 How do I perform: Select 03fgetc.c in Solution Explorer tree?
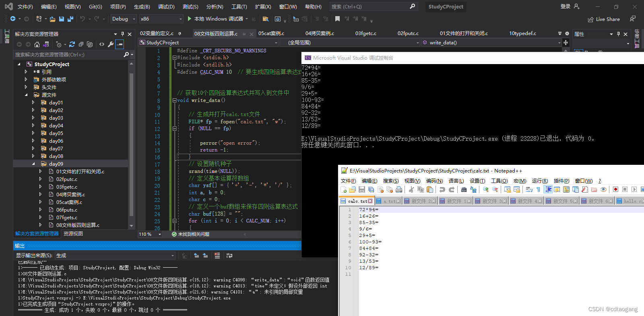(x=67, y=187)
